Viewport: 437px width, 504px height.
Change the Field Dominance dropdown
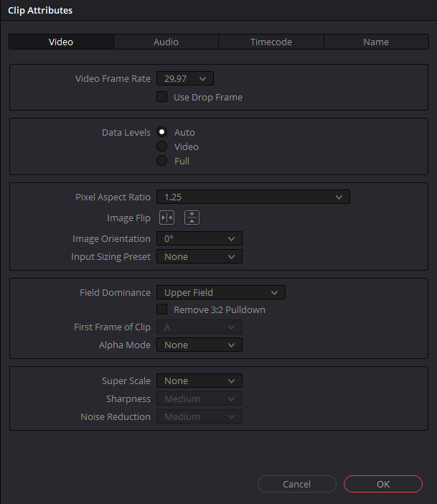click(x=221, y=292)
